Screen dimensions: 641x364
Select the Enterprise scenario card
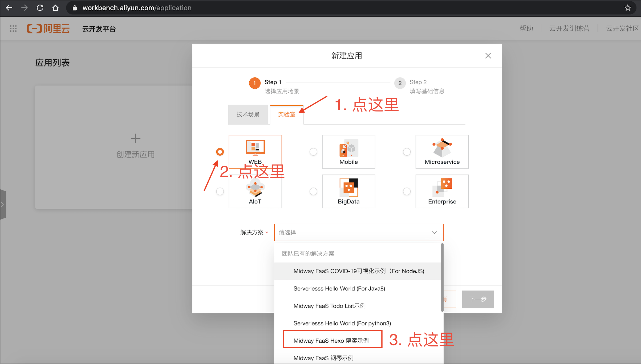pos(442,191)
